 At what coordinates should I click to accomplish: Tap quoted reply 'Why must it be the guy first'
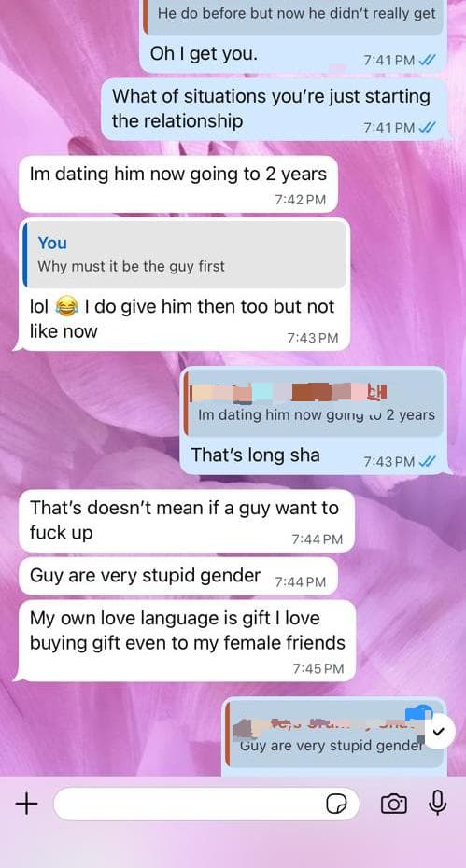(x=187, y=255)
